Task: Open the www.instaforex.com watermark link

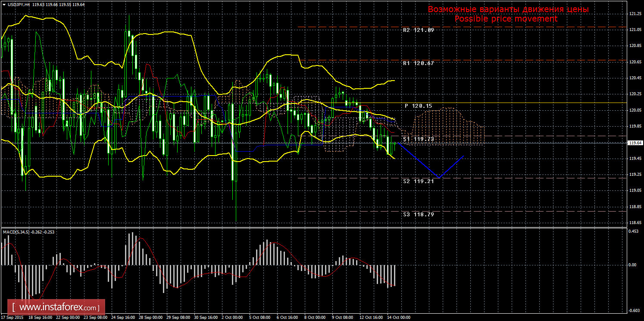Action: click(59, 308)
